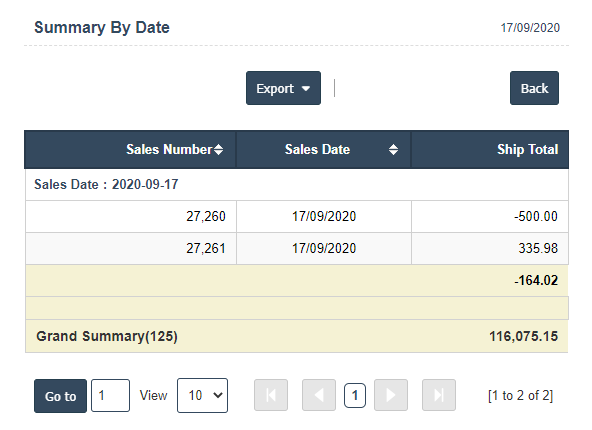592x430 pixels.
Task: Click the Grand Summary(125) row
Action: [297, 336]
